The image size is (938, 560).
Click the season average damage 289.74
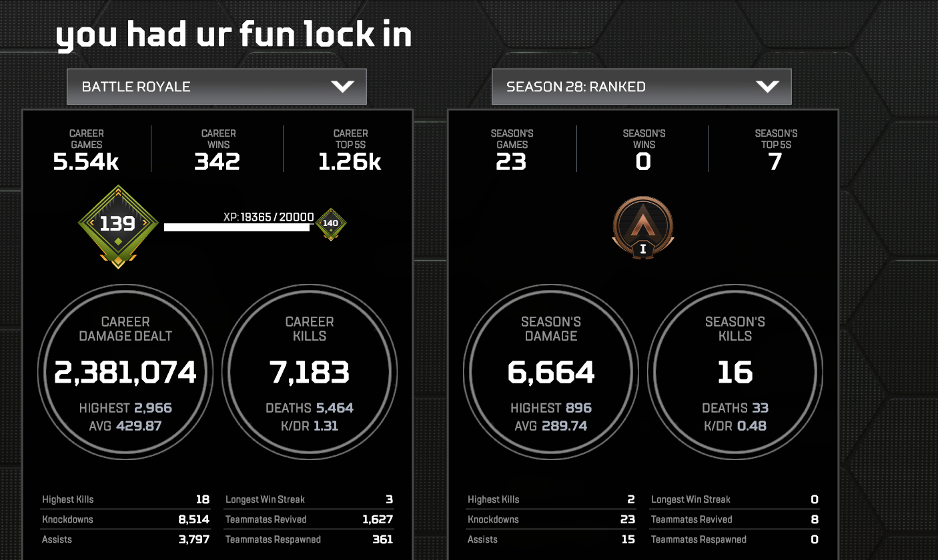coord(564,425)
